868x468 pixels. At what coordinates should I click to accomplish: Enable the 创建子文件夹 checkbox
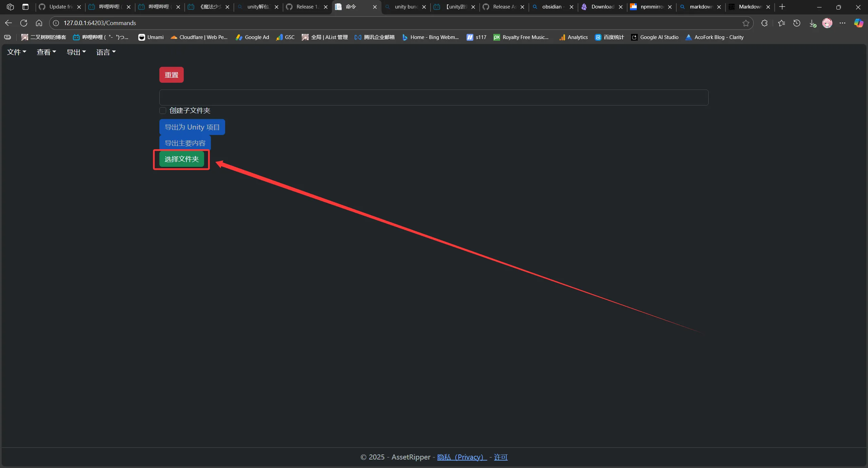point(163,111)
